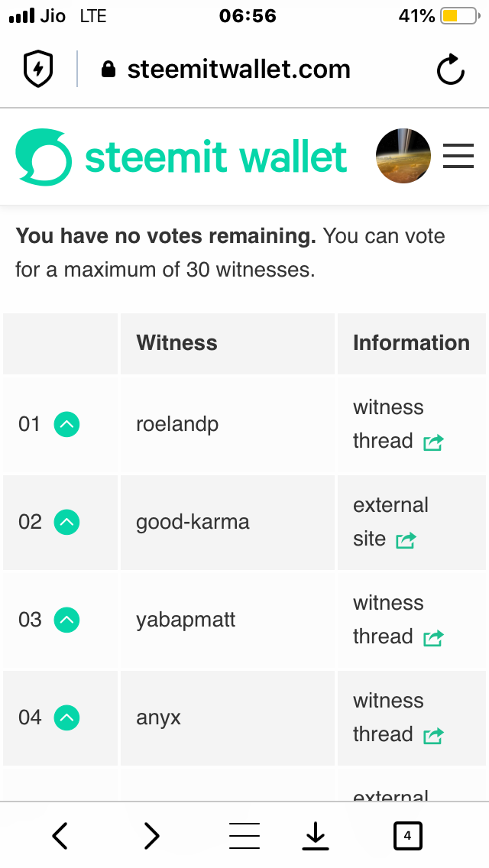Tap the browser shield protection icon
Viewport: 489px width, 868px height.
pos(38,70)
